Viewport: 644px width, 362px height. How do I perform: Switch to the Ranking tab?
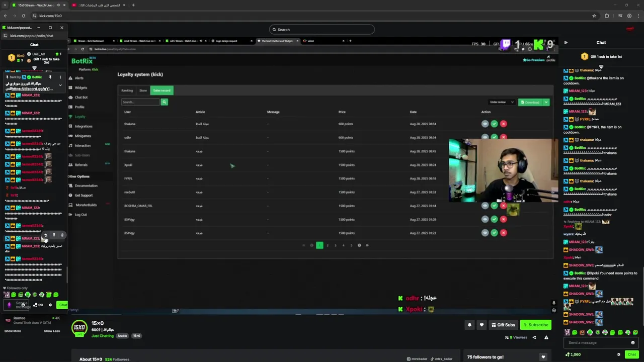(x=127, y=90)
